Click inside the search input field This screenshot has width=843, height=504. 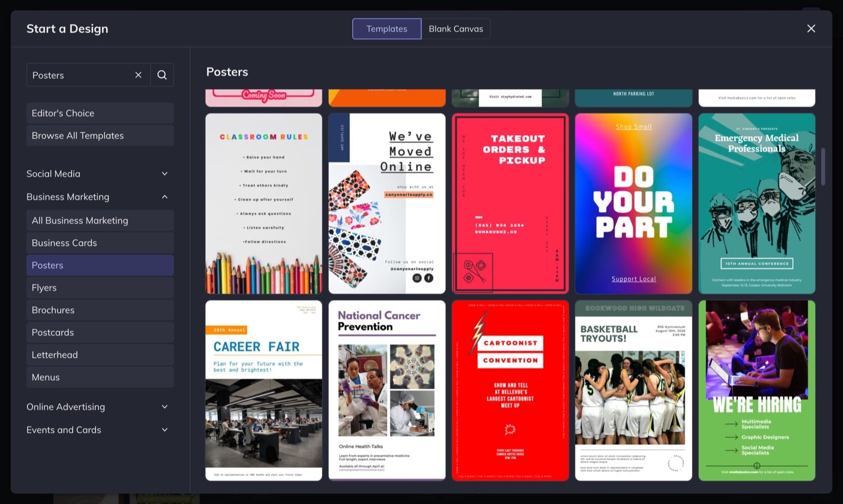[x=79, y=75]
